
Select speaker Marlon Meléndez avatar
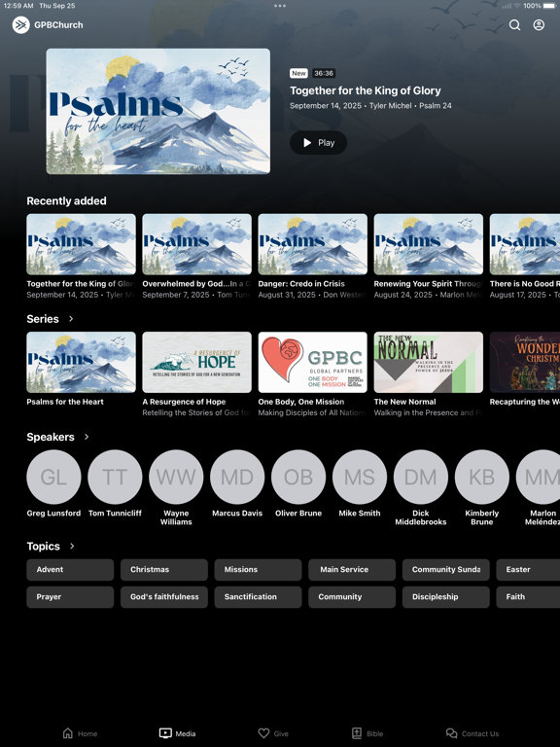pos(538,477)
